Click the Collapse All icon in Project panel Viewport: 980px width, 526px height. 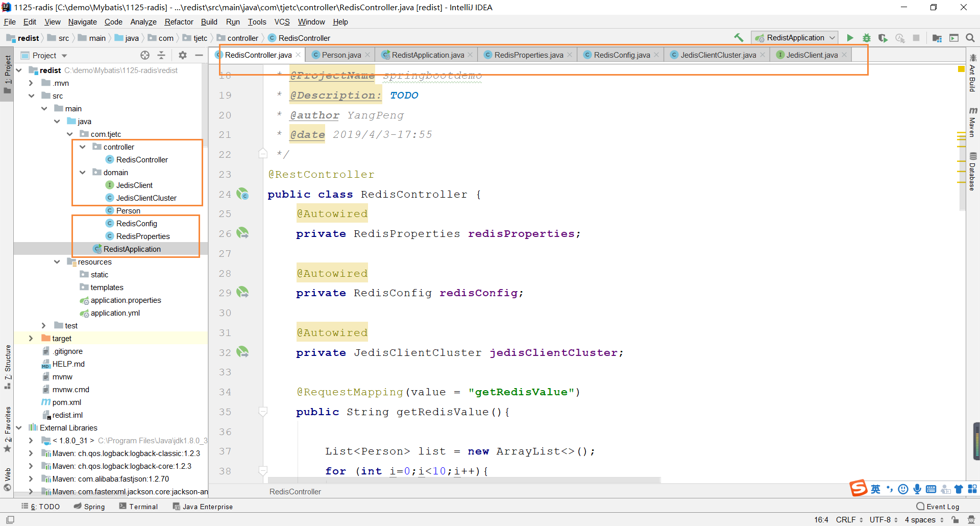pos(161,55)
